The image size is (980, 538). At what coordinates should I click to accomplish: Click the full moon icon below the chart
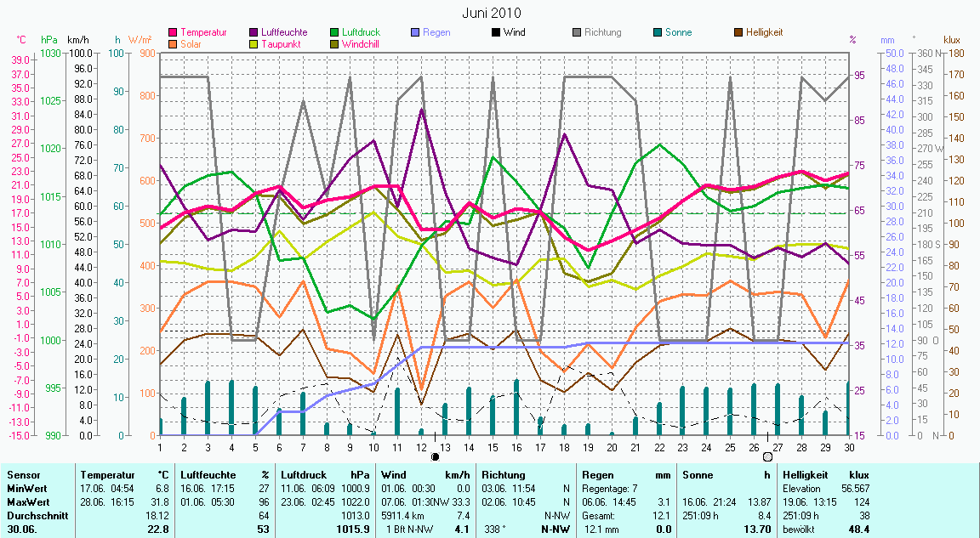pos(767,456)
